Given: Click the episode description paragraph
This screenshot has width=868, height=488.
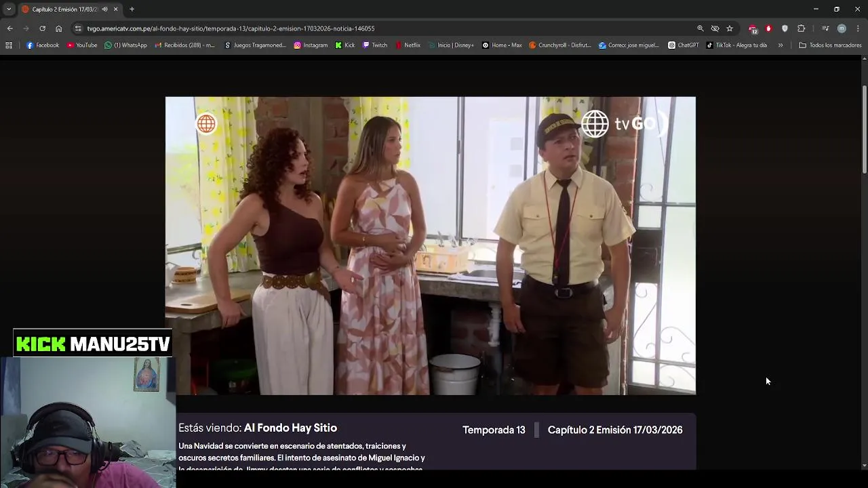Looking at the screenshot, I should [302, 457].
